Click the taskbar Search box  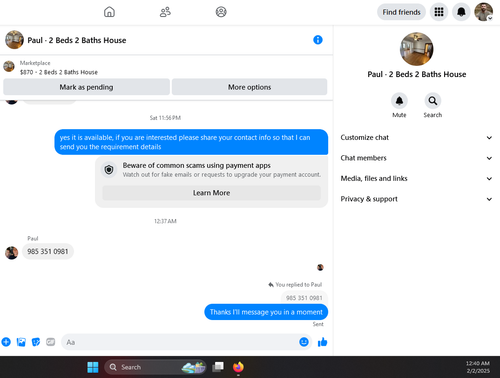pos(155,367)
